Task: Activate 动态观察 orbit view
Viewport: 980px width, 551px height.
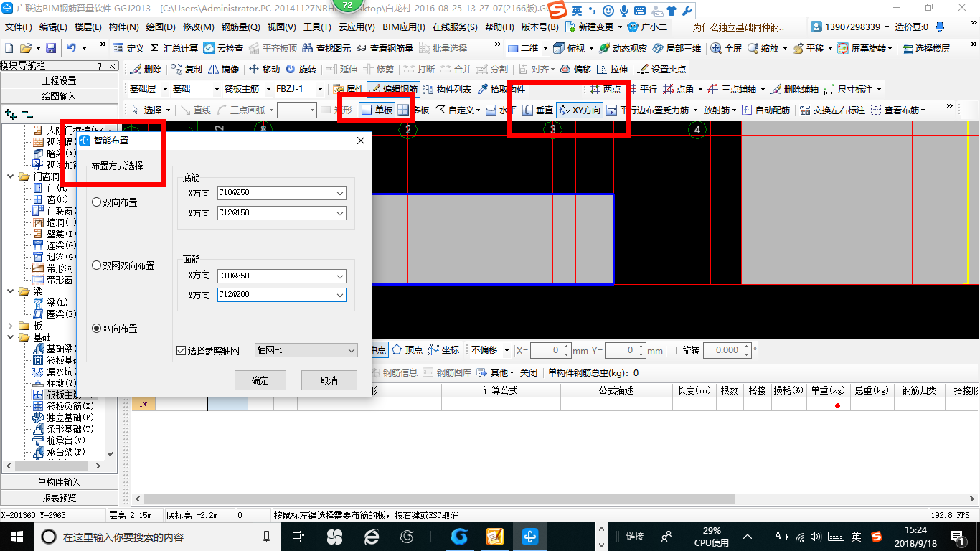Action: point(623,48)
